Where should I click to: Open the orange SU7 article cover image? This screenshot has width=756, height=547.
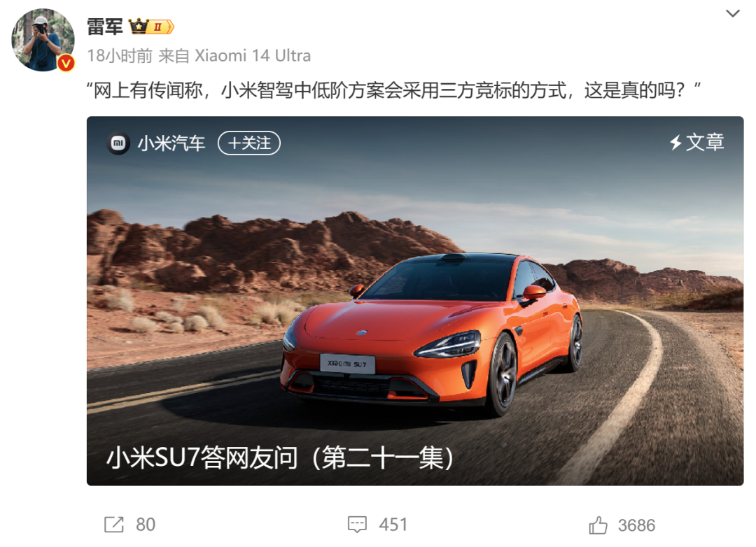[x=415, y=301]
